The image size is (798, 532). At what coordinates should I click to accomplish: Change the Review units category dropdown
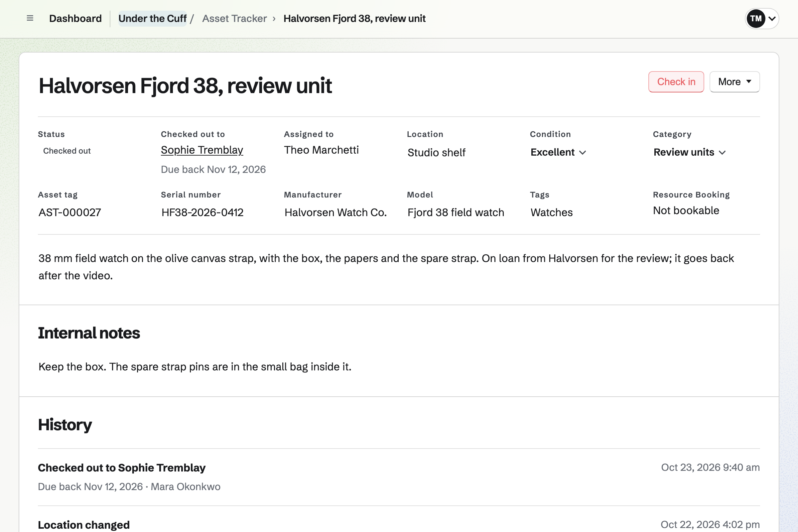[689, 152]
